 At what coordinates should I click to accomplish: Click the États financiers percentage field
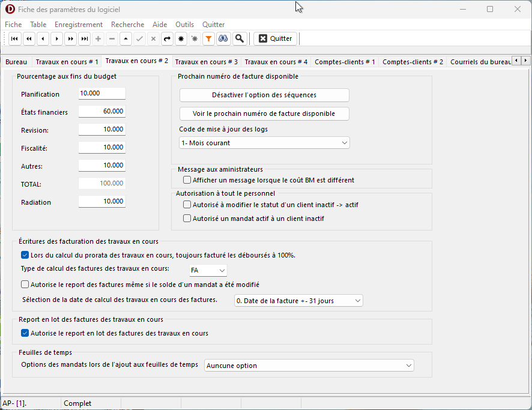tap(102, 111)
